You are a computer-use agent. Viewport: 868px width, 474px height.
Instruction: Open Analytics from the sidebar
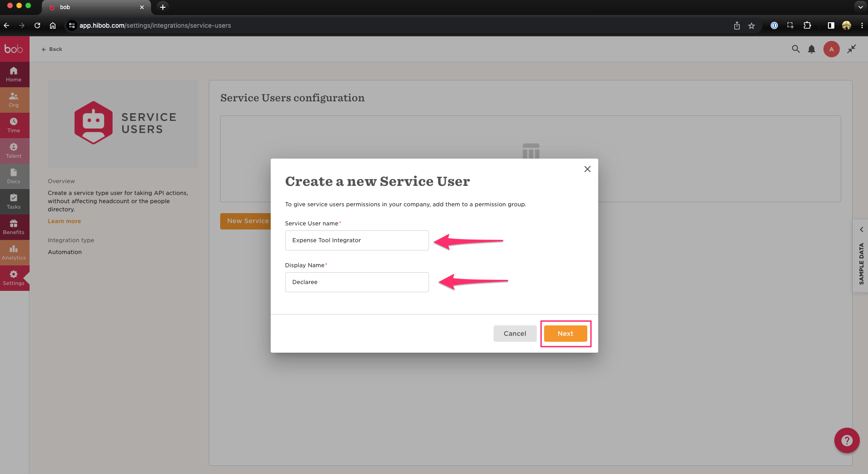click(14, 252)
